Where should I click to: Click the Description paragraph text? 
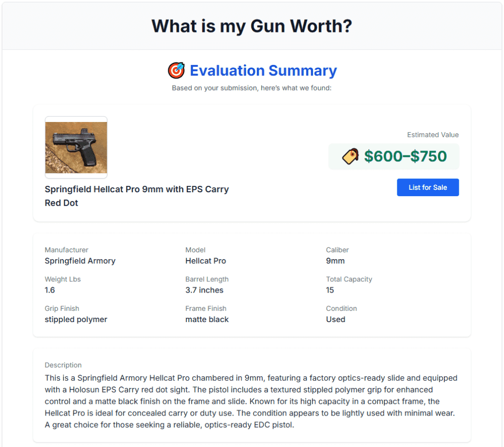click(251, 401)
